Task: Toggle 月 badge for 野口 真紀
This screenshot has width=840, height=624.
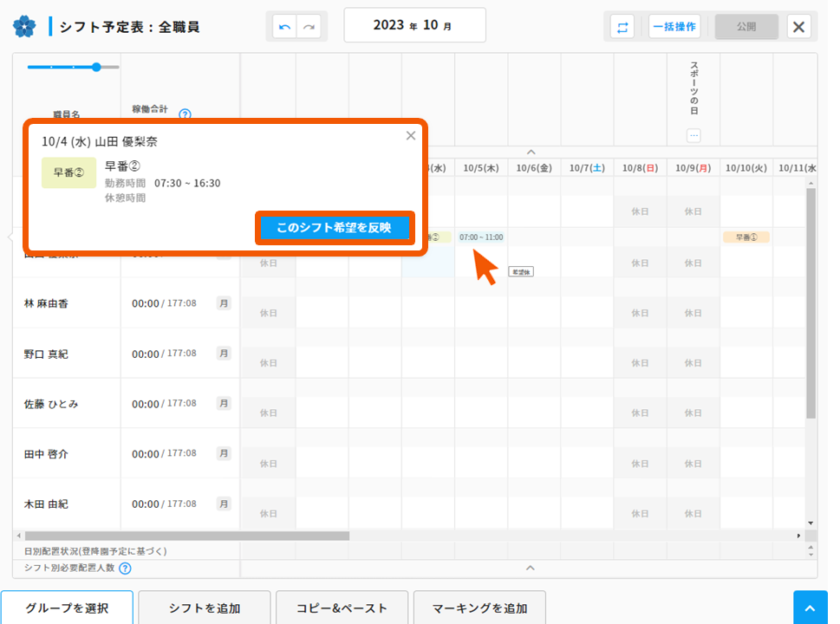Action: coord(224,354)
